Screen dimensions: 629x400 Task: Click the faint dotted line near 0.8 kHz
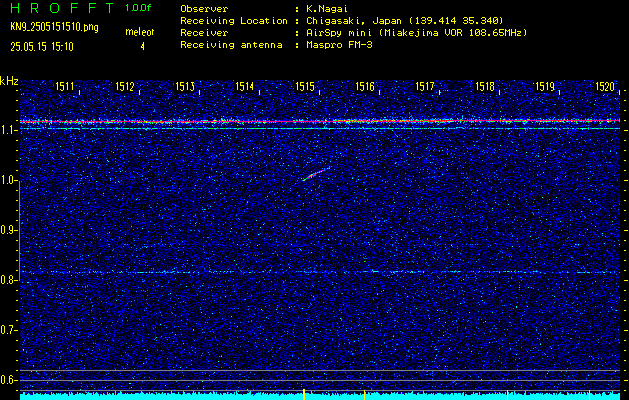coord(320,272)
